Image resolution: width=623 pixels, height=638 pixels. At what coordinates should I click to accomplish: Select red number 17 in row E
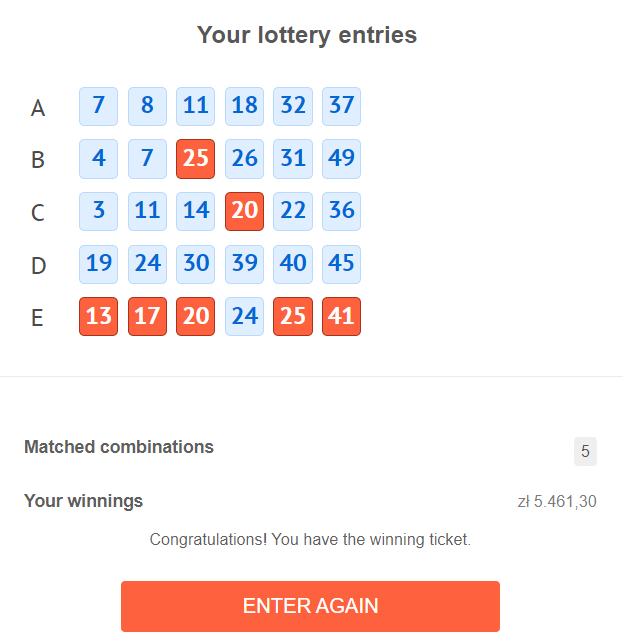click(147, 316)
